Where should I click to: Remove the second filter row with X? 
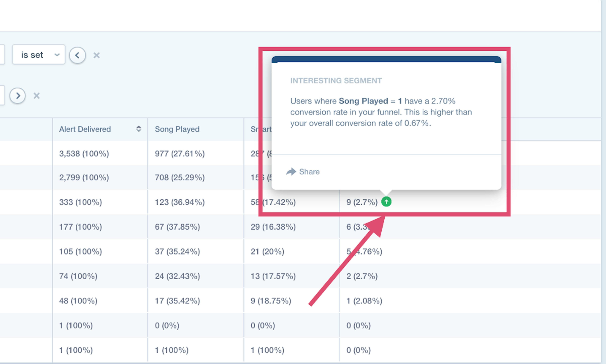tap(37, 96)
